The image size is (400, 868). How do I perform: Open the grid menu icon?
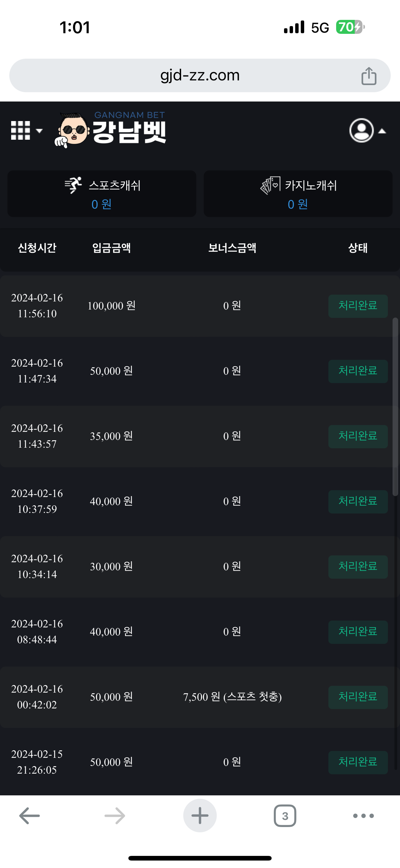(20, 130)
